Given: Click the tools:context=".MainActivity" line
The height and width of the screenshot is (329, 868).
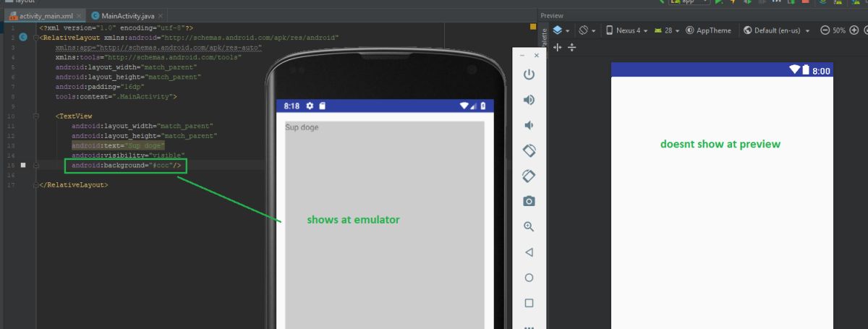Looking at the screenshot, I should (116, 96).
